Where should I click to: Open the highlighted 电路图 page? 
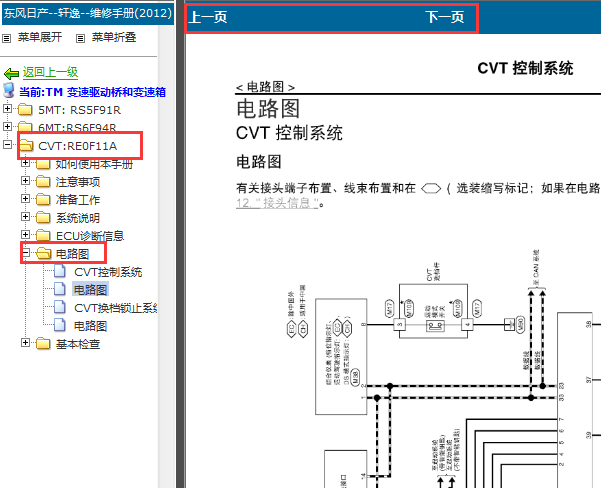(x=90, y=289)
